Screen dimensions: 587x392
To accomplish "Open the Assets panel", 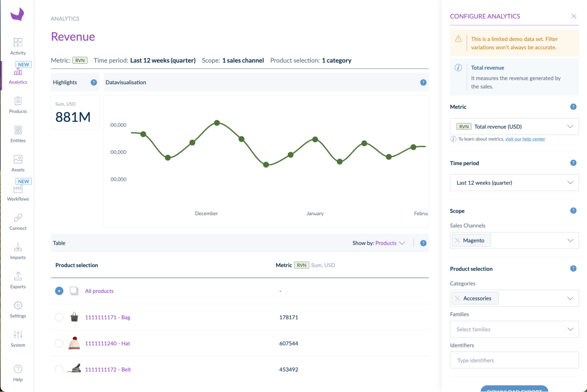I will [x=18, y=162].
